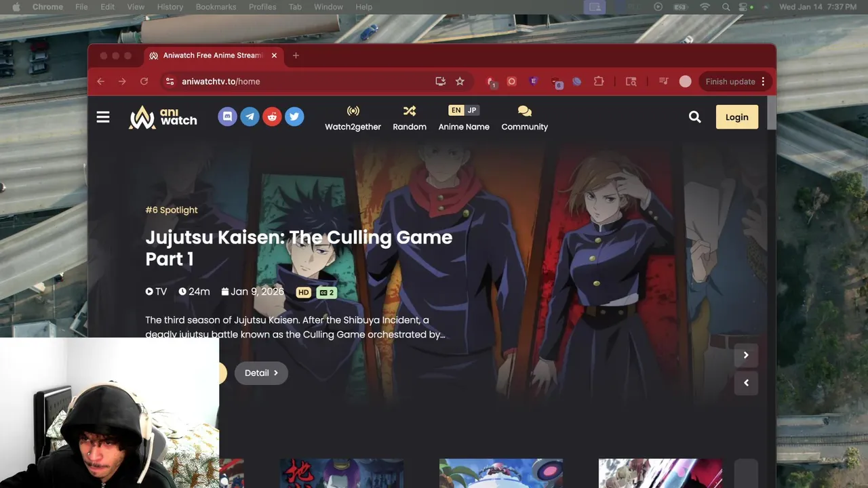Click the #6 Spotlight label

pyautogui.click(x=172, y=210)
